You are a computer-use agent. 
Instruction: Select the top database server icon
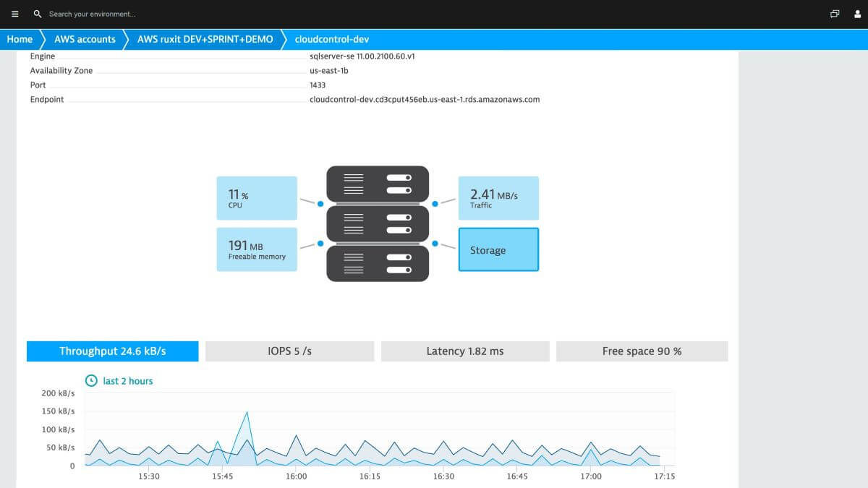coord(377,184)
